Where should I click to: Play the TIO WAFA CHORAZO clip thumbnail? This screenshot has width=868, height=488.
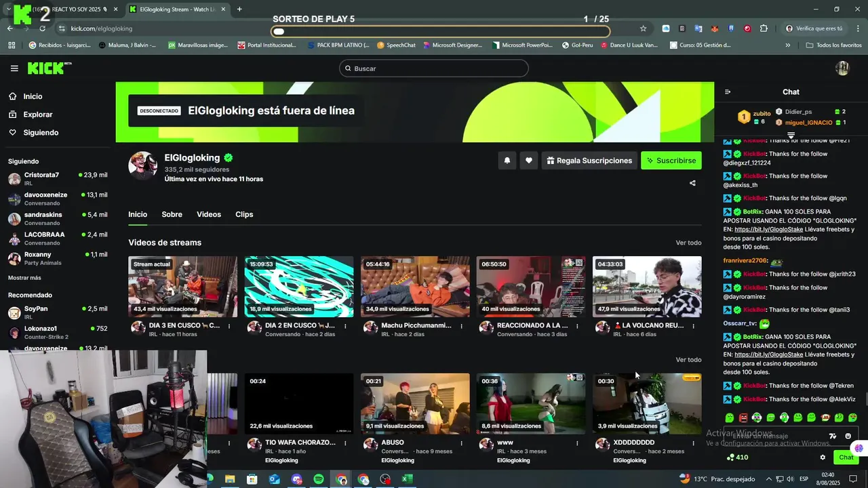(x=299, y=404)
